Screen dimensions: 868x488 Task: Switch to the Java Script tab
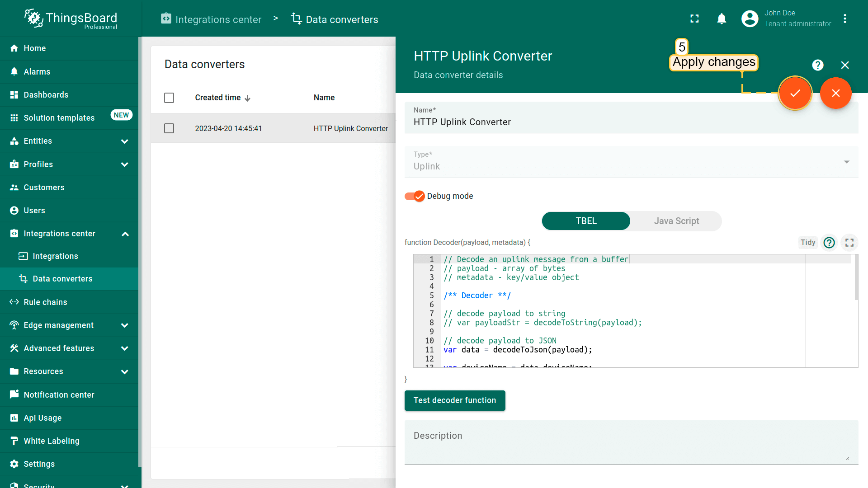676,221
